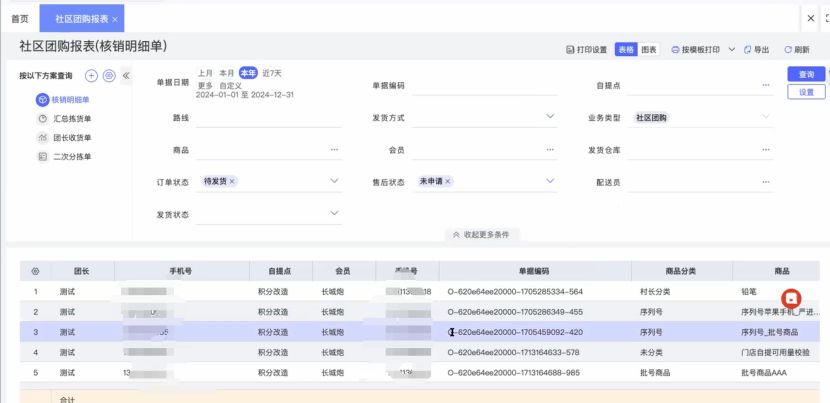Screen dimensions: 830x403
Task: Refresh the report with 刷新
Action: pyautogui.click(x=796, y=49)
